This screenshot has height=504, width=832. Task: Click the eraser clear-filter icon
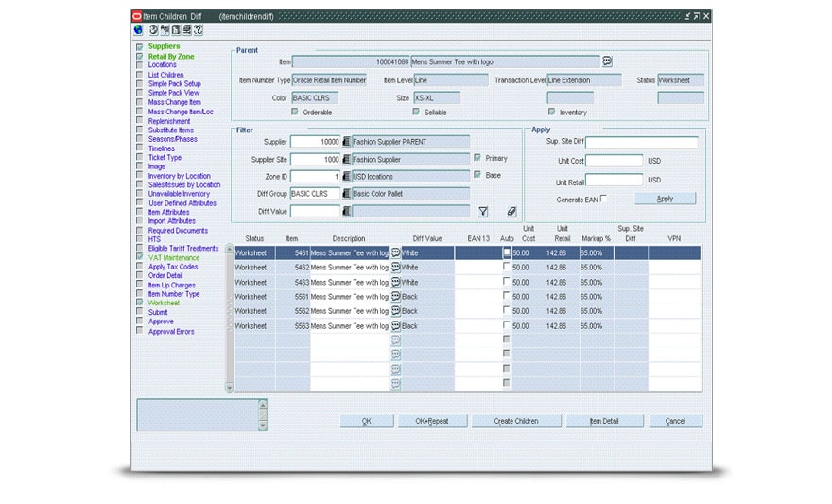(511, 211)
